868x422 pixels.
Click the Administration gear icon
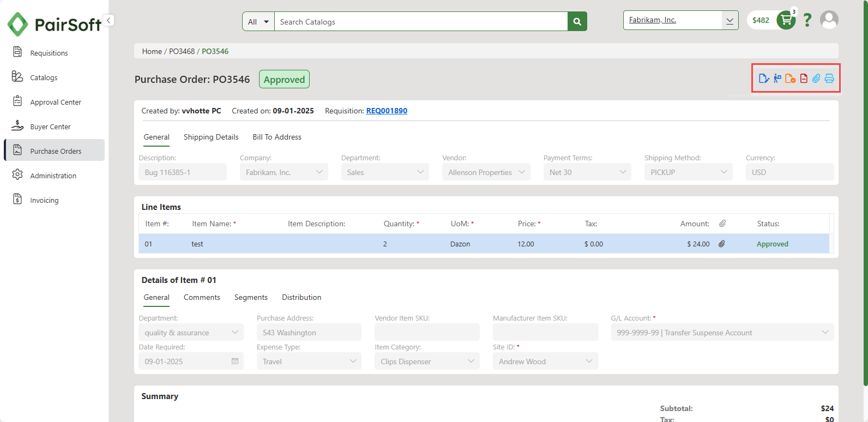(17, 174)
